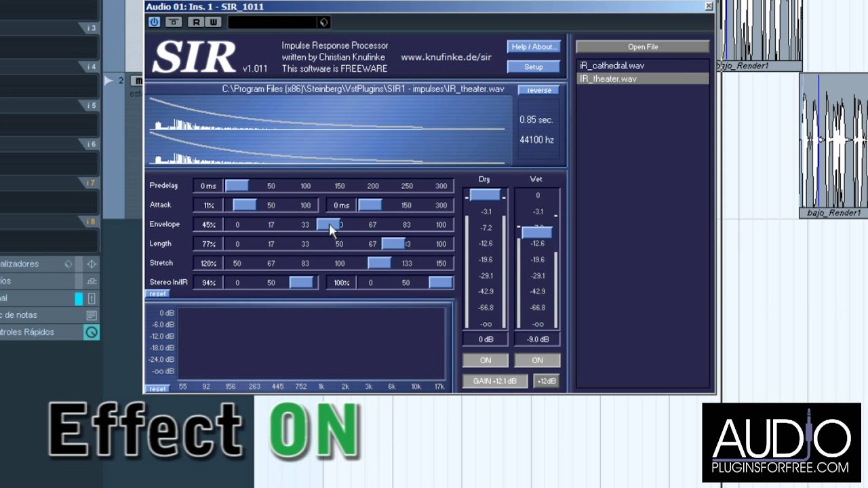Image resolution: width=868 pixels, height=488 pixels.
Task: Click the Envíos sends bypass icon
Action: (92, 281)
